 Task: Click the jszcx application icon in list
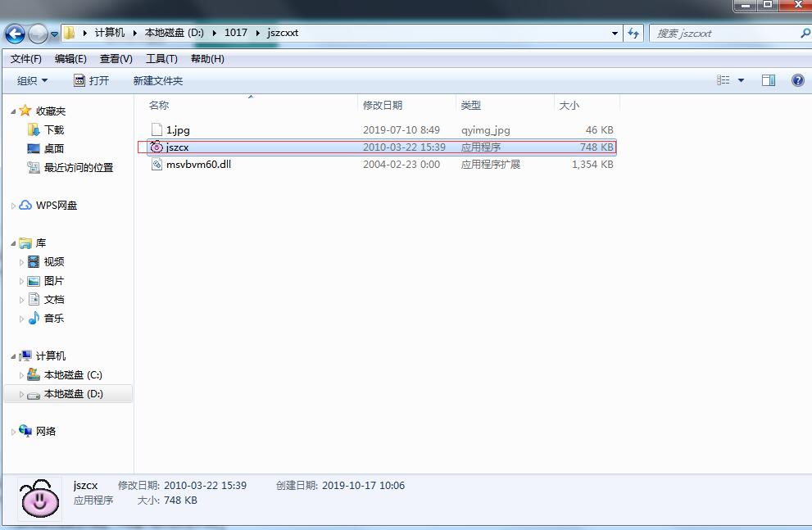pyautogui.click(x=157, y=147)
